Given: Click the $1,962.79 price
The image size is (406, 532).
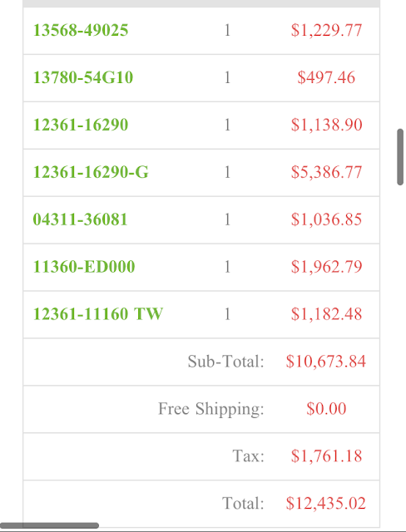Looking at the screenshot, I should coord(326,266).
